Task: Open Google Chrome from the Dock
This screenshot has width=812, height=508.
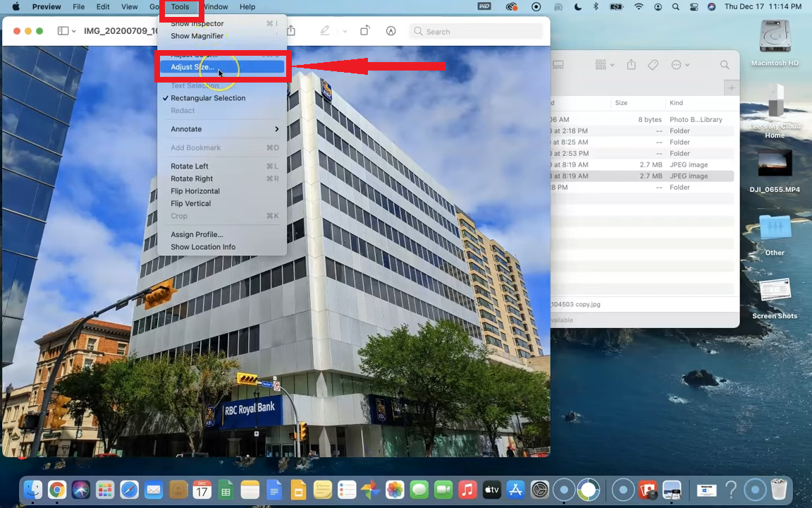Action: 57,490
